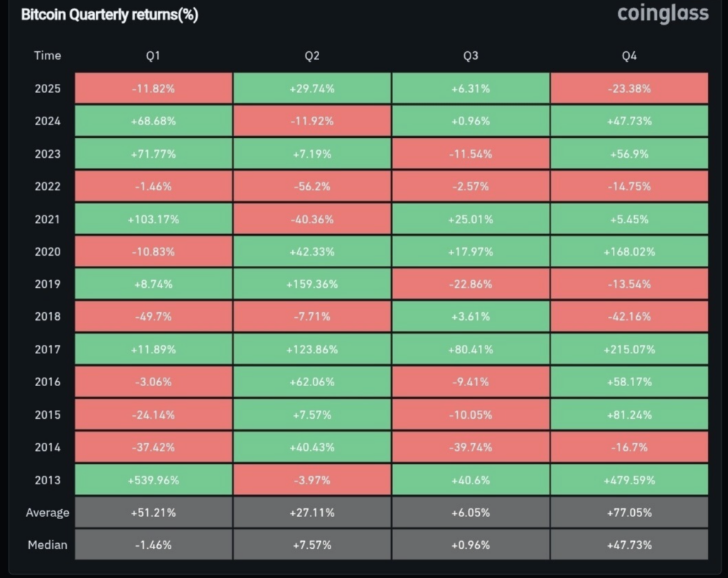Viewport: 728px width, 578px height.
Task: Select the Median Q1 value -1.46%
Action: tap(154, 545)
